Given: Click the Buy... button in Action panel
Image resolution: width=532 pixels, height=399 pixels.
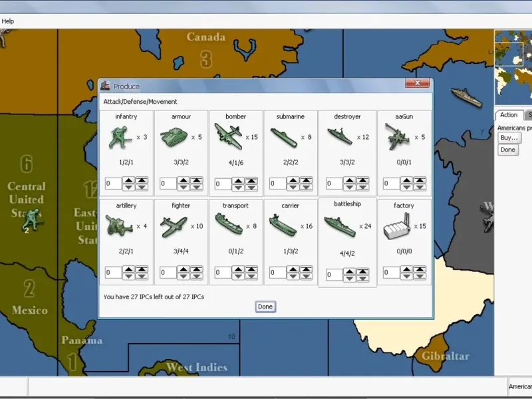Looking at the screenshot, I should [509, 138].
